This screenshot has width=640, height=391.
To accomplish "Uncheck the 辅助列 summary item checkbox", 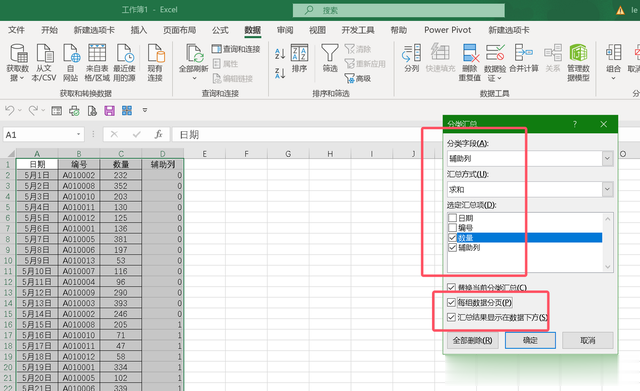I will [452, 247].
